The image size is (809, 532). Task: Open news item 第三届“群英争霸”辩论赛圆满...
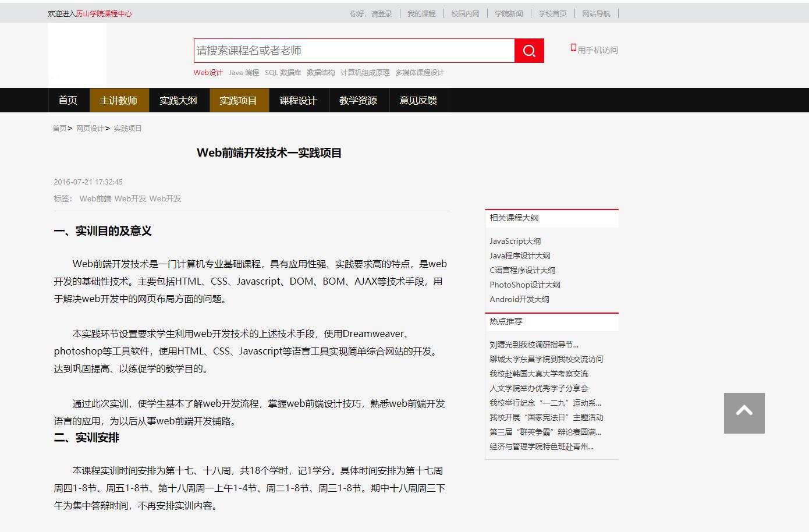pos(545,432)
